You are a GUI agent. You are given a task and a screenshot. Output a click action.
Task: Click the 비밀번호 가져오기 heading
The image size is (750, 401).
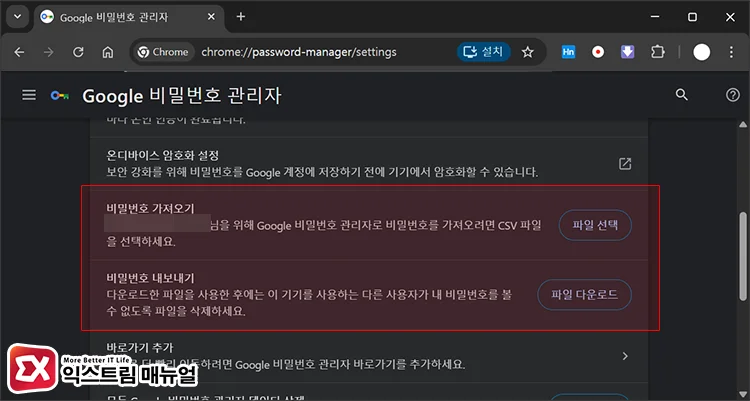point(150,208)
